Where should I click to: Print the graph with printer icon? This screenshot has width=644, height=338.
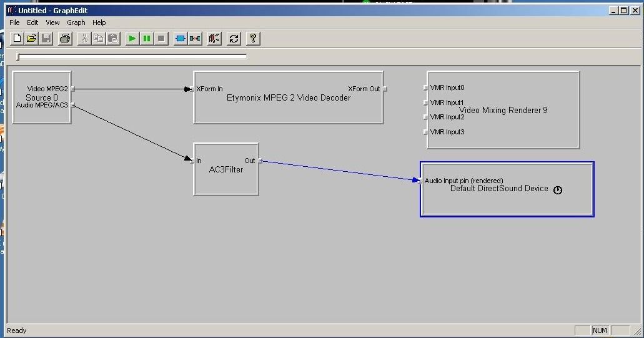click(65, 39)
